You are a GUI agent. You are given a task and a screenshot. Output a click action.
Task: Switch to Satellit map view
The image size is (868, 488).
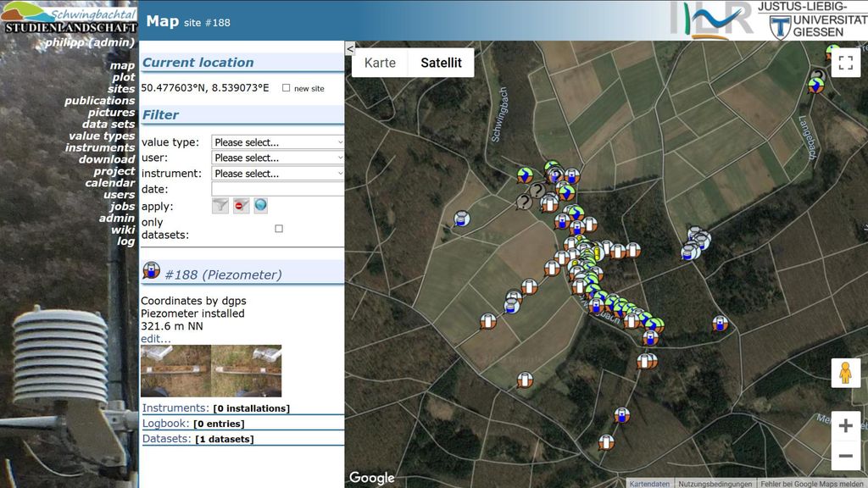[441, 63]
